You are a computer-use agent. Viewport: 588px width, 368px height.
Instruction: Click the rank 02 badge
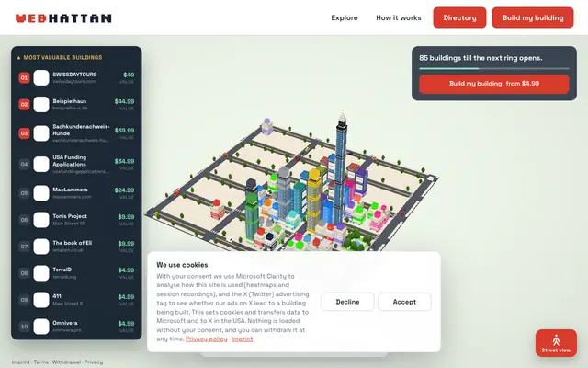click(25, 104)
